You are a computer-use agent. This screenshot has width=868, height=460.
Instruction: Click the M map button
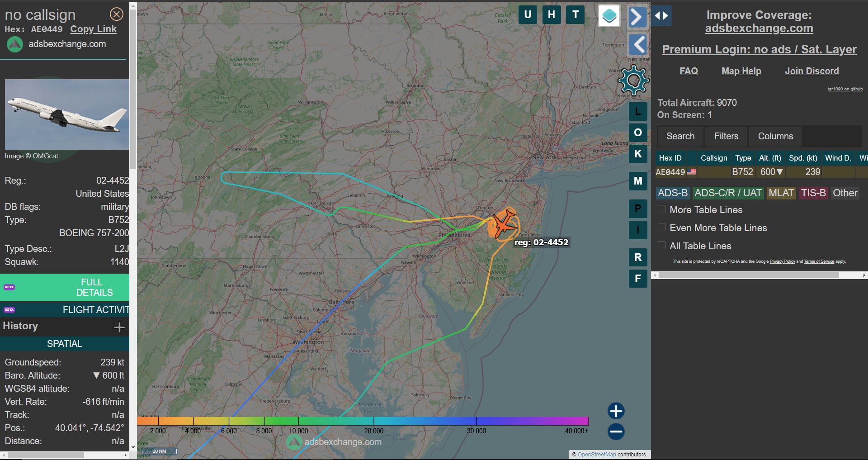click(x=638, y=181)
